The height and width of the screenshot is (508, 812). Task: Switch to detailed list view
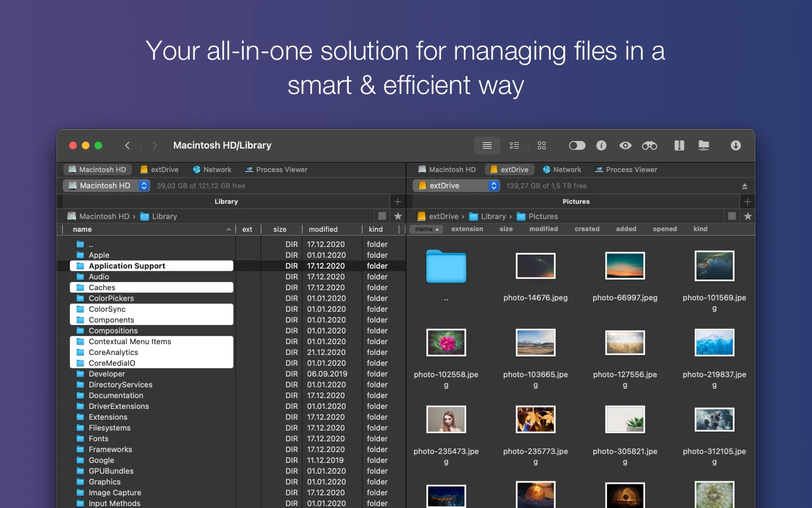(x=514, y=145)
